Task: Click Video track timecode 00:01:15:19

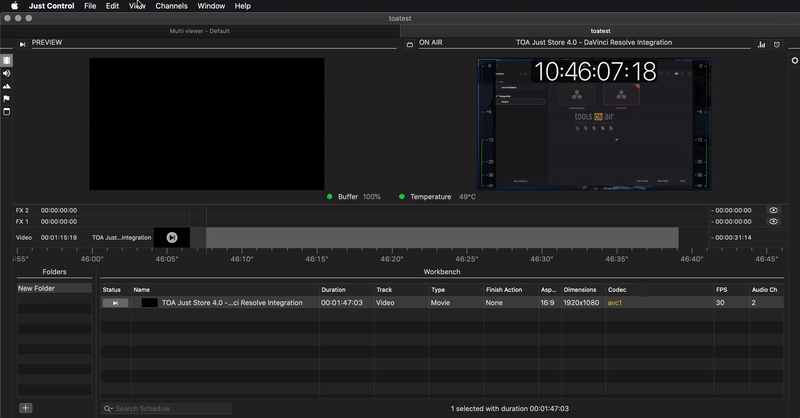Action: pyautogui.click(x=59, y=238)
